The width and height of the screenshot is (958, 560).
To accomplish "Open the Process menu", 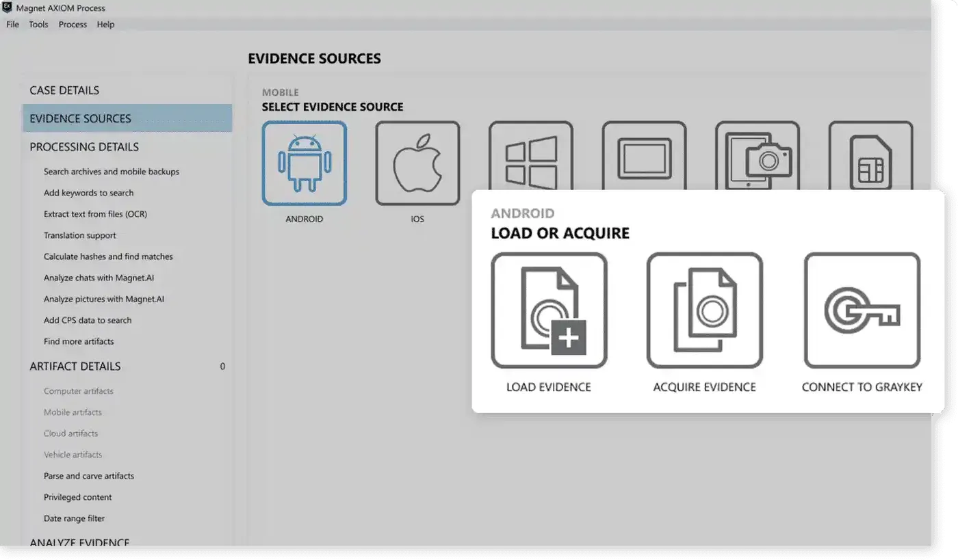I will tap(73, 25).
